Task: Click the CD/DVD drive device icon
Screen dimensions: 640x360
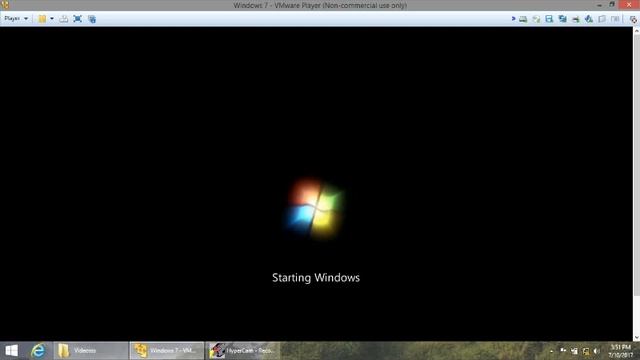Action: pos(536,19)
